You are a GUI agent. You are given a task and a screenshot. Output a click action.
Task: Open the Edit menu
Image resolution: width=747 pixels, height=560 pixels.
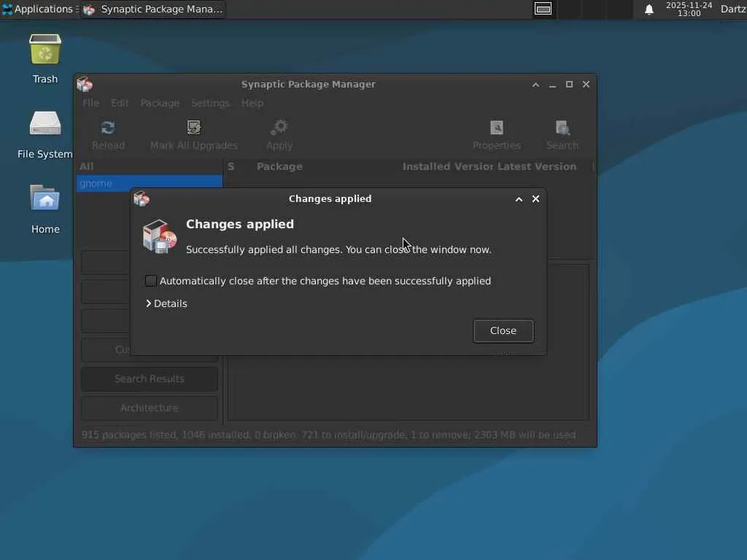pos(120,103)
